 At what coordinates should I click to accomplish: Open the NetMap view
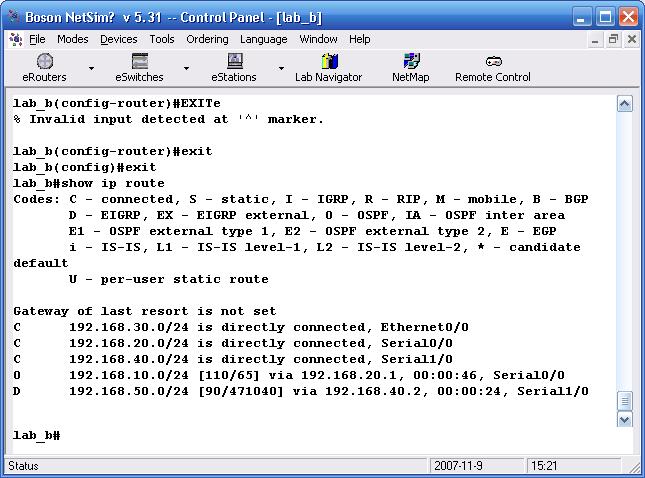[411, 67]
